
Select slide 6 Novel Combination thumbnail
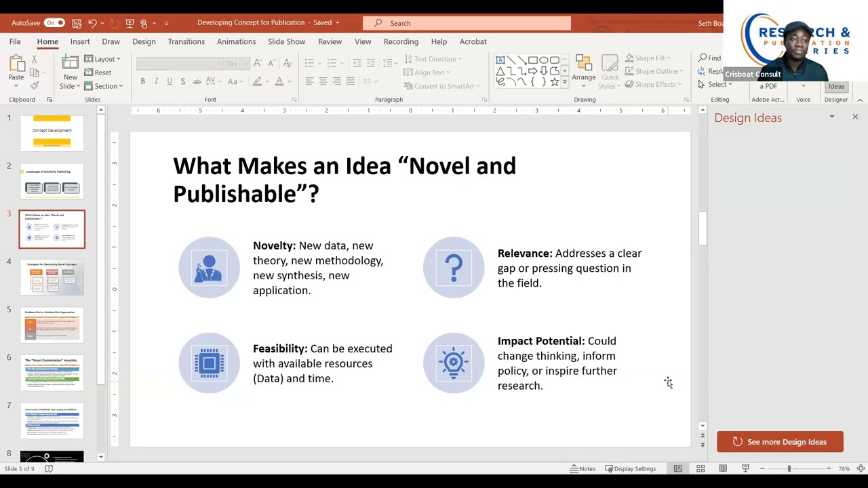pos(52,373)
